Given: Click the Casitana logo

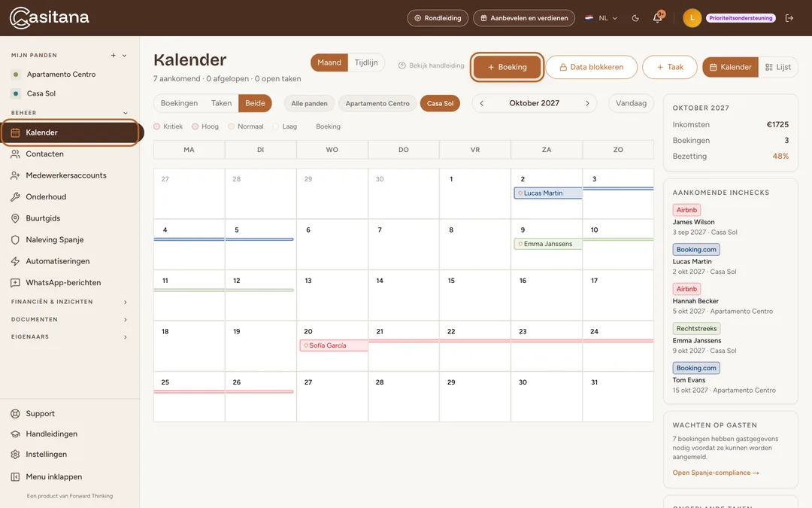Looking at the screenshot, I should click(x=49, y=17).
